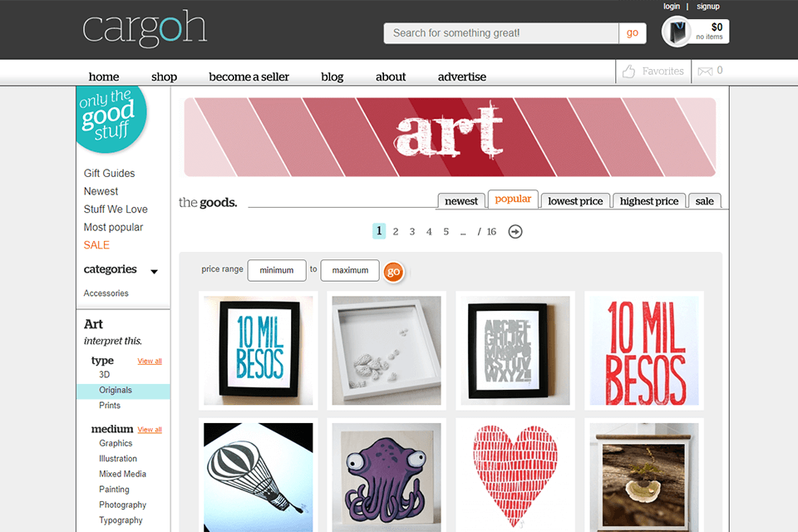The image size is (798, 532).
Task: Open white shadow box artwork thumbnail
Action: [387, 351]
